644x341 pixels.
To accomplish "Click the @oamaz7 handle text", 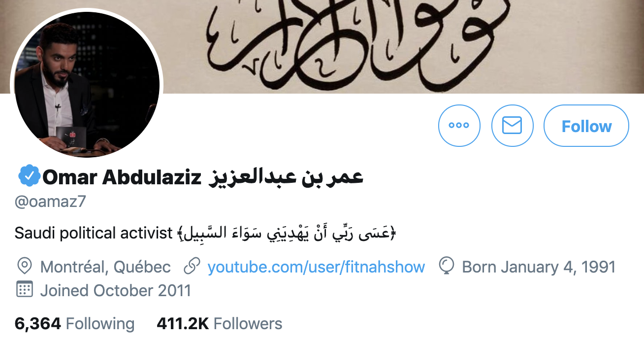I will [x=51, y=202].
